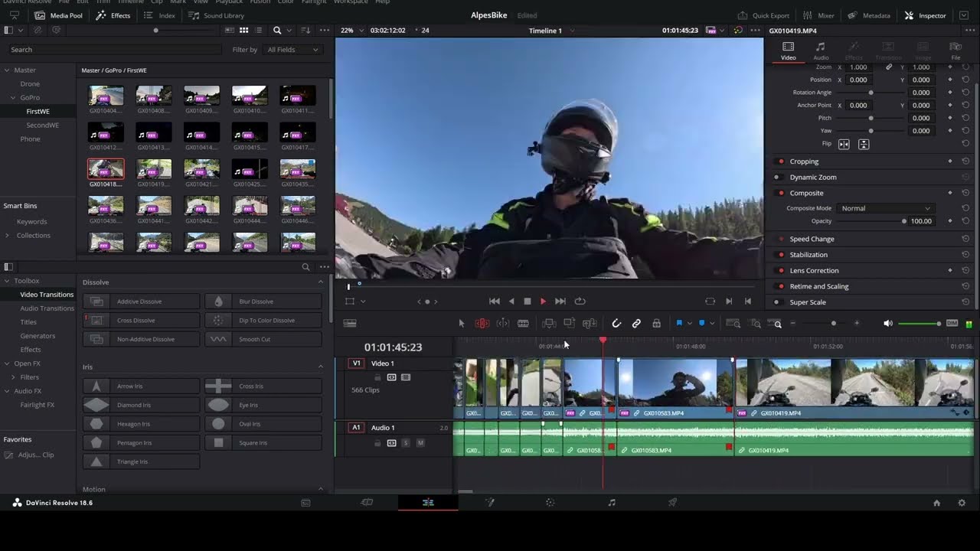Image resolution: width=980 pixels, height=551 pixels.
Task: Stop playback in the viewer
Action: (x=528, y=302)
